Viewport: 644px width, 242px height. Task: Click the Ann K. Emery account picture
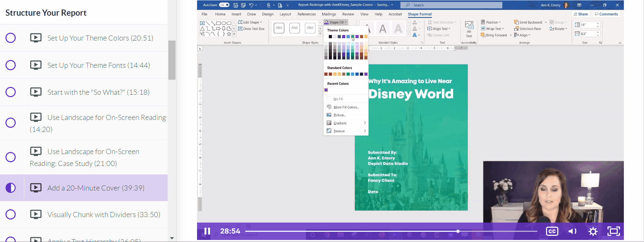click(x=566, y=5)
